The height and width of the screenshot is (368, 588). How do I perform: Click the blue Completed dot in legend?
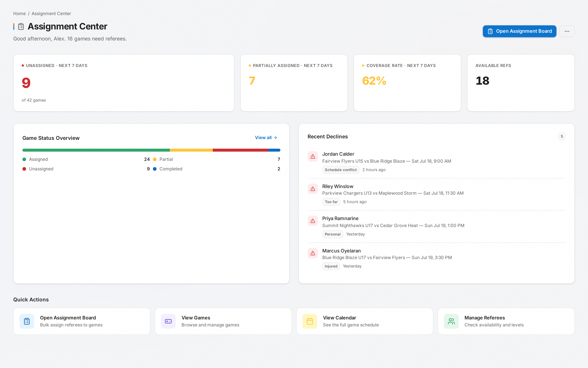point(155,169)
